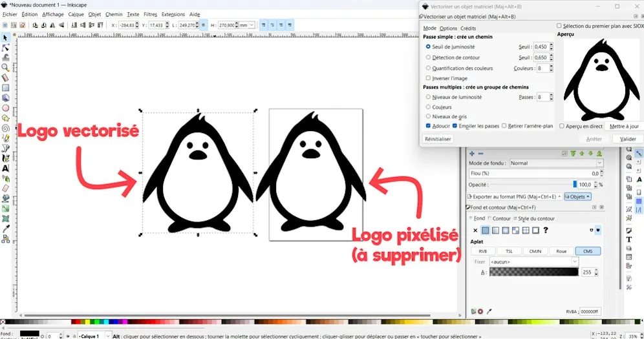Select the Eraser tool
Screen dimensions: 644x339
[5, 189]
